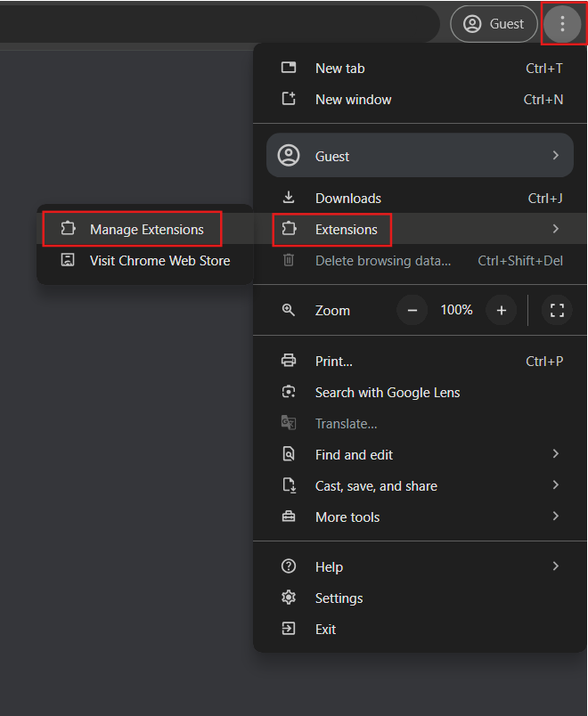
Task: Click the Web Store icon in submenu
Action: [x=68, y=261]
